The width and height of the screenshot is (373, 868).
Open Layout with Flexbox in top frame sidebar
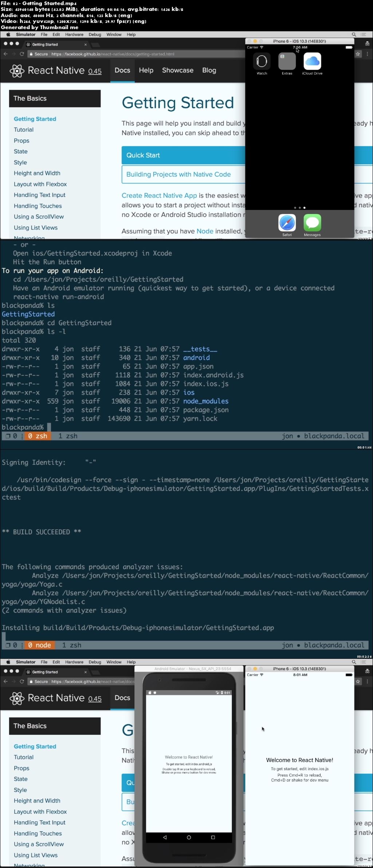pos(40,184)
